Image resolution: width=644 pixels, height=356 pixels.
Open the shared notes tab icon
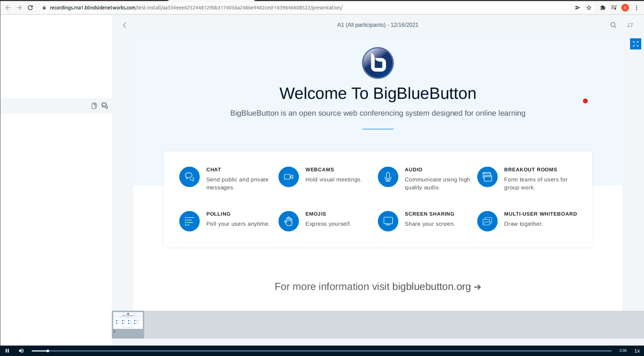[x=94, y=106]
